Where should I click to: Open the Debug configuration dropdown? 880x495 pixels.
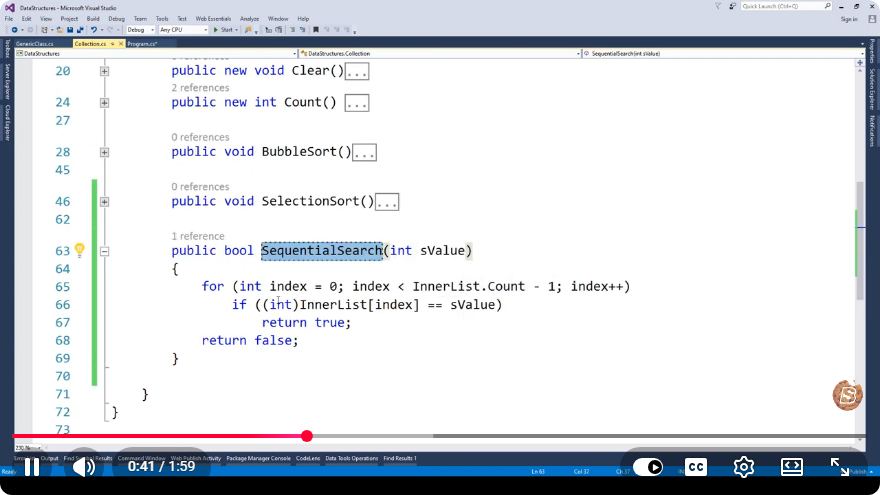tap(140, 30)
